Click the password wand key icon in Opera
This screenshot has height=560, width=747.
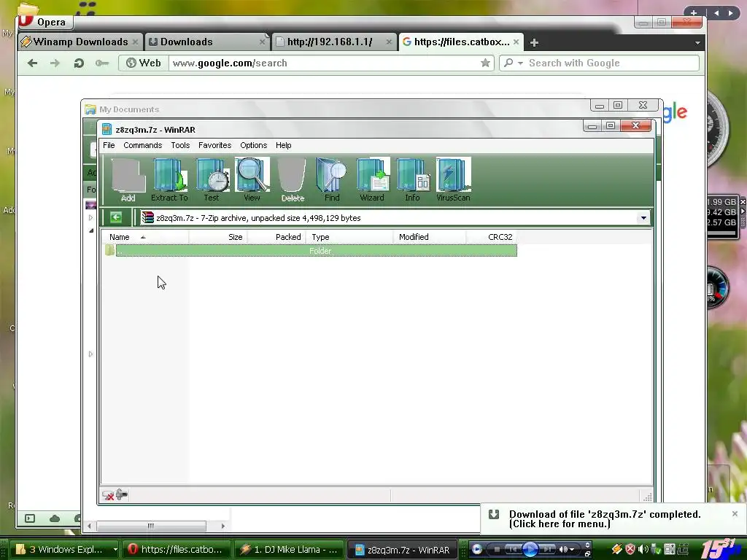(x=102, y=63)
